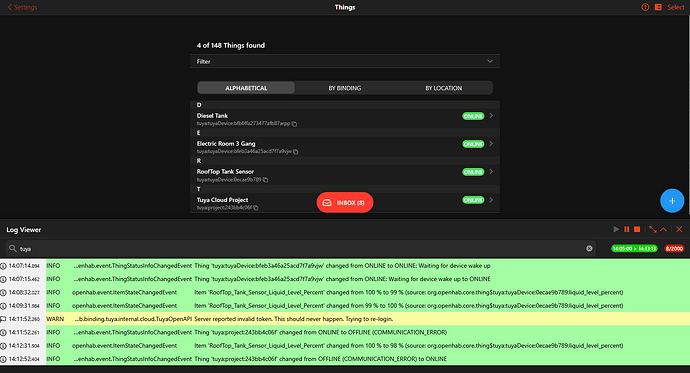The image size is (690, 373).
Task: Resume log streaming with play icon
Action: [x=616, y=229]
